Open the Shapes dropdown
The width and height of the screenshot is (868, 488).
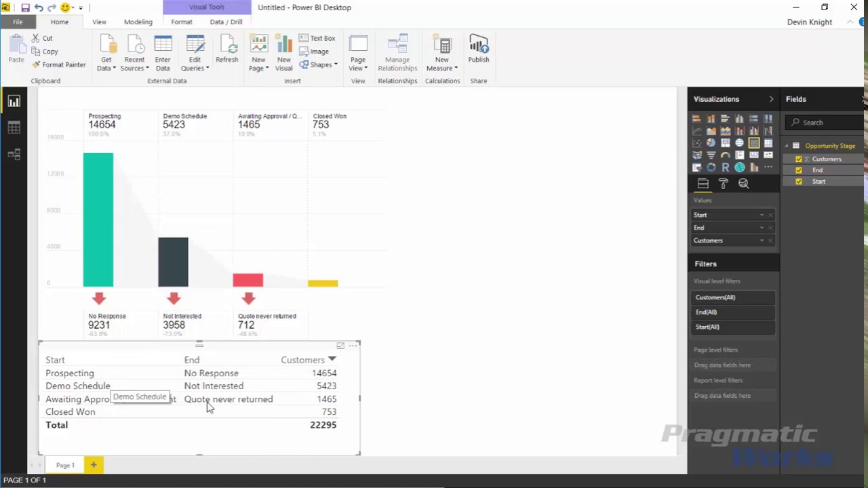point(318,64)
